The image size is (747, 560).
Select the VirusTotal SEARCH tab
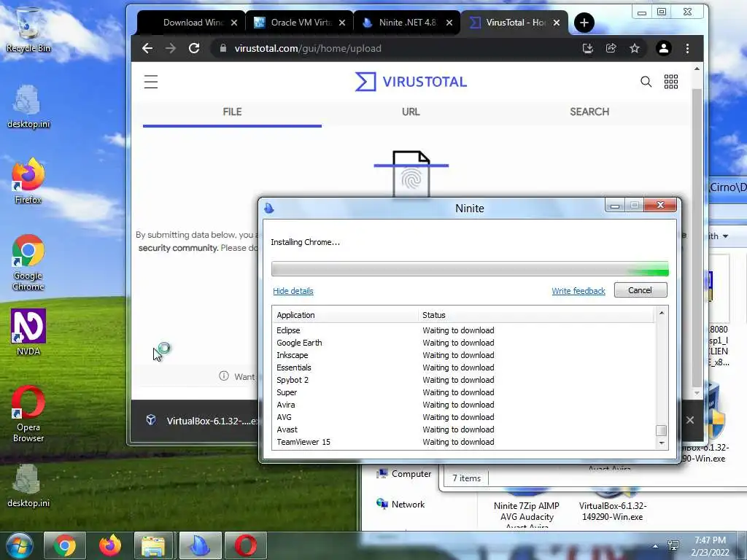pyautogui.click(x=589, y=112)
